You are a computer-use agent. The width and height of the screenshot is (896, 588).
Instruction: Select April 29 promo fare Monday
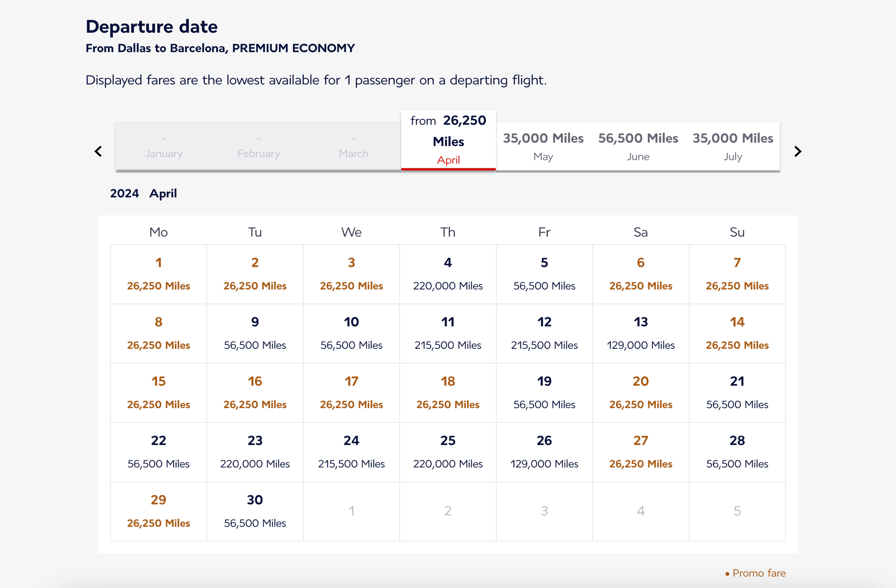158,511
